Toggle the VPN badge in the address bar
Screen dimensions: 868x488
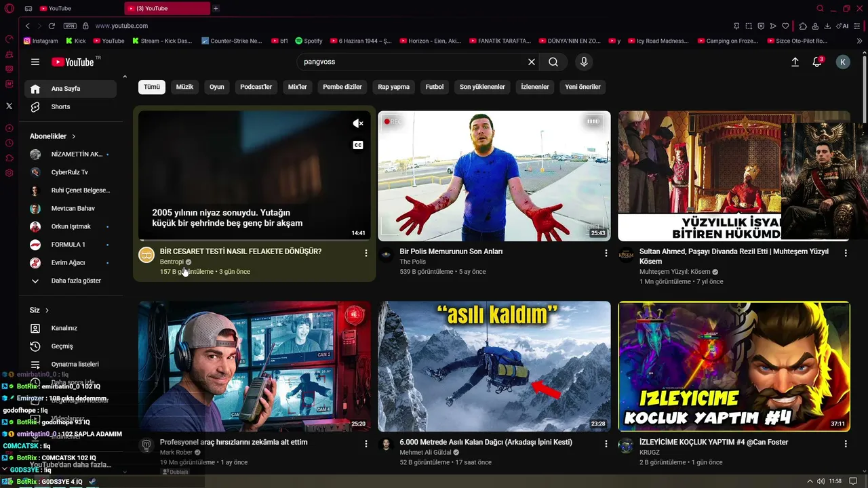coord(70,26)
